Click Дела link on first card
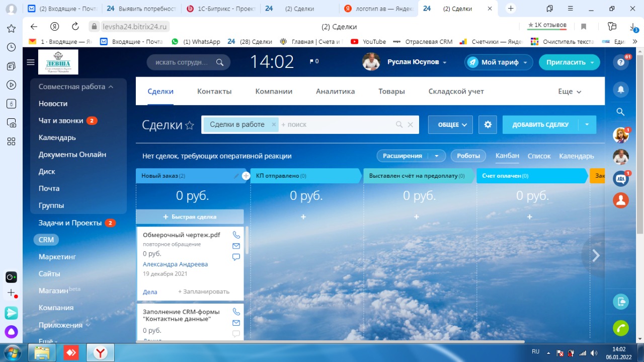Viewport: 644px width, 362px height. (150, 292)
